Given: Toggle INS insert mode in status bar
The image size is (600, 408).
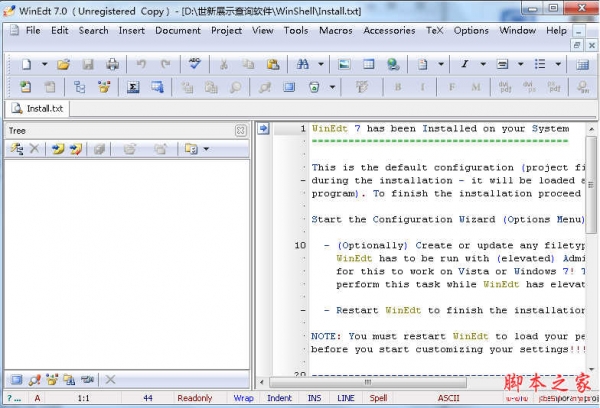Looking at the screenshot, I should [315, 398].
